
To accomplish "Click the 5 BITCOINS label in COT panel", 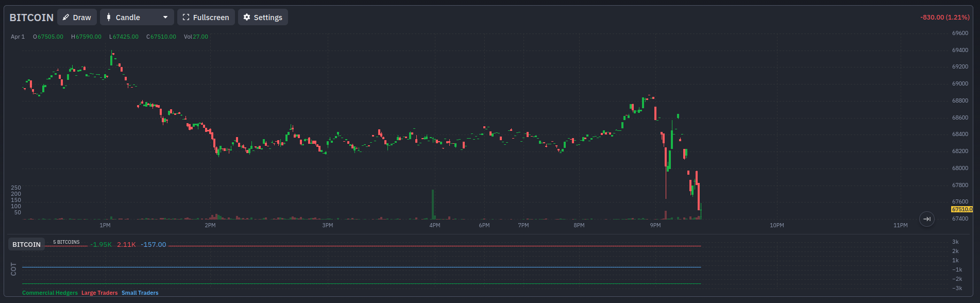I will [x=66, y=242].
